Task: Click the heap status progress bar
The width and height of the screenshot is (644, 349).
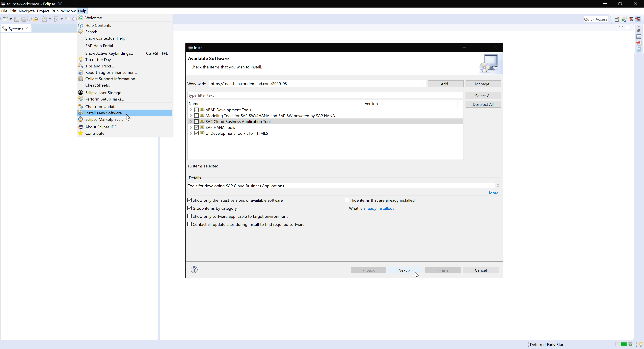Action: coord(621,344)
